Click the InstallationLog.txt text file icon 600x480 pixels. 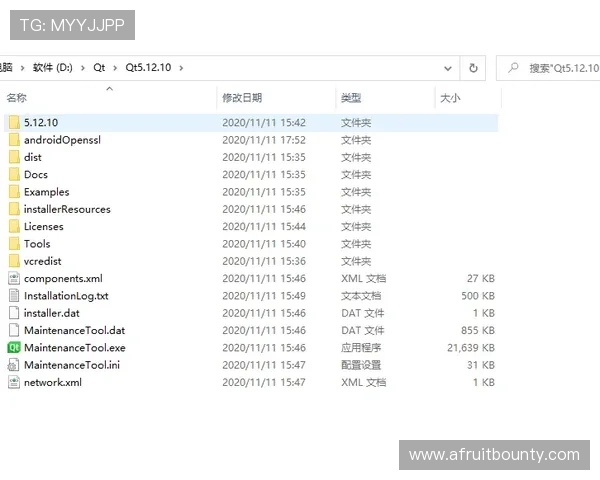tap(14, 296)
